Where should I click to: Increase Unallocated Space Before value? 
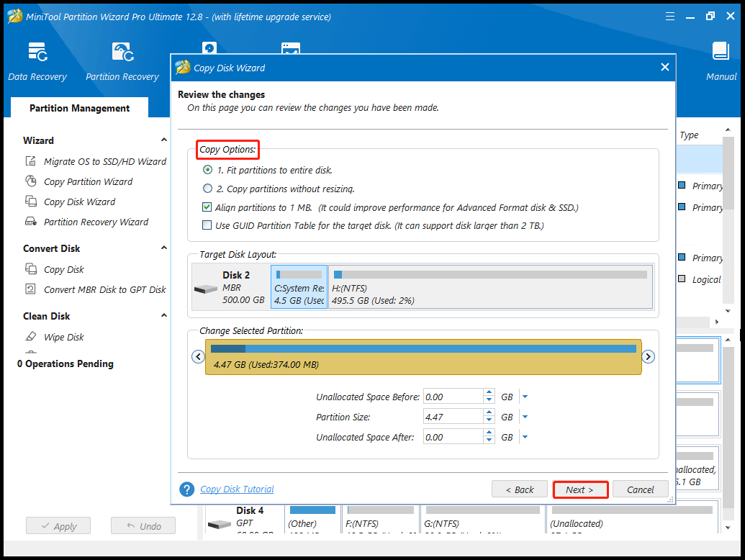pos(489,392)
